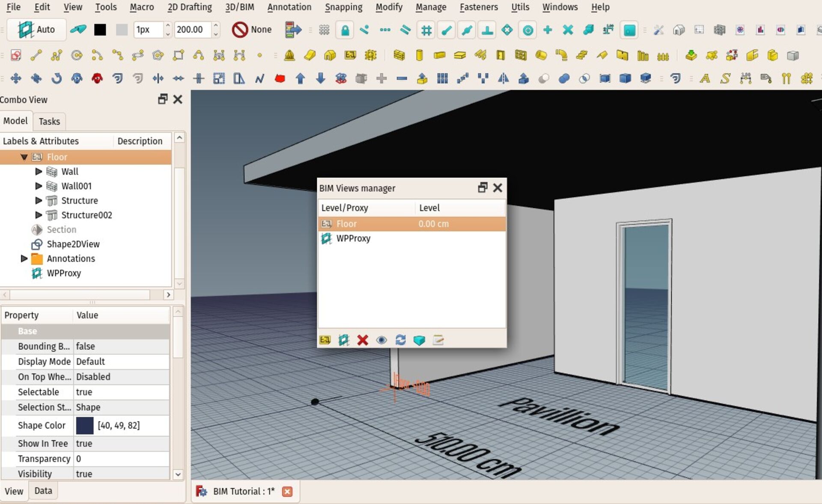Click the red Sketch edit shape icon
Screen dimensions: 822x504
pyautogui.click(x=280, y=78)
